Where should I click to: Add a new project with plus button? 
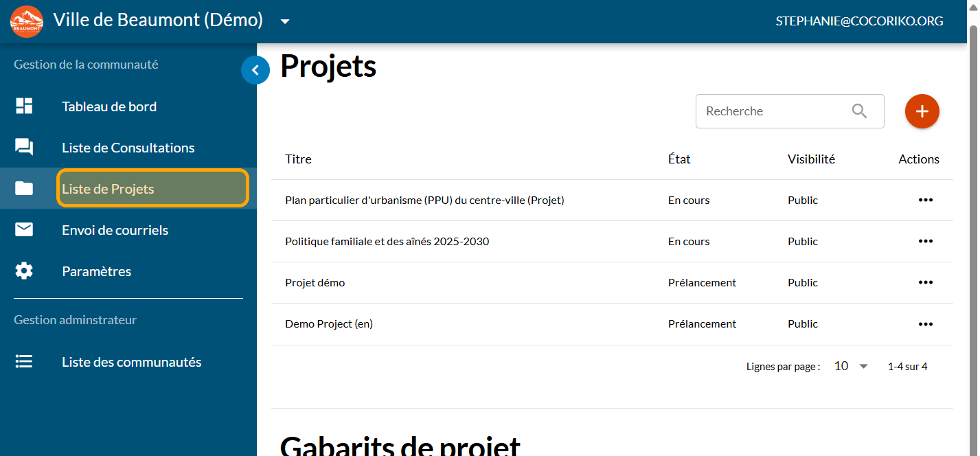(x=922, y=111)
